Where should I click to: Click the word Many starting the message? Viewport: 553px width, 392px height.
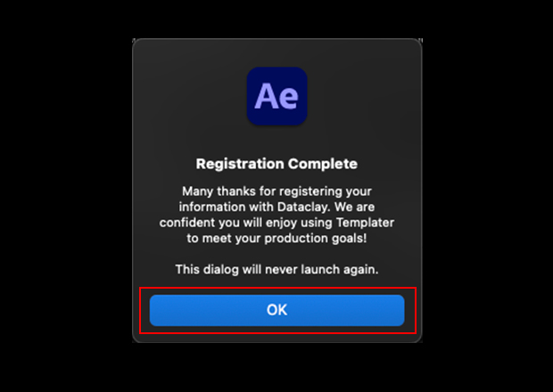[197, 191]
